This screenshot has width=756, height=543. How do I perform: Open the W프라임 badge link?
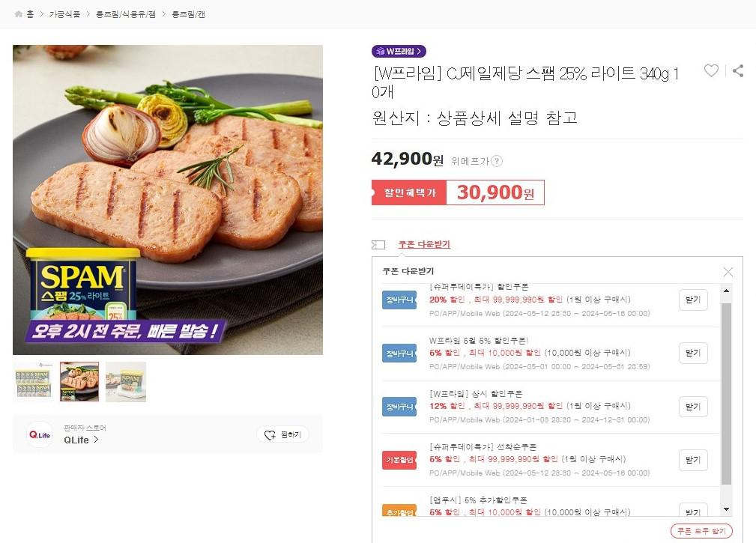(x=399, y=51)
